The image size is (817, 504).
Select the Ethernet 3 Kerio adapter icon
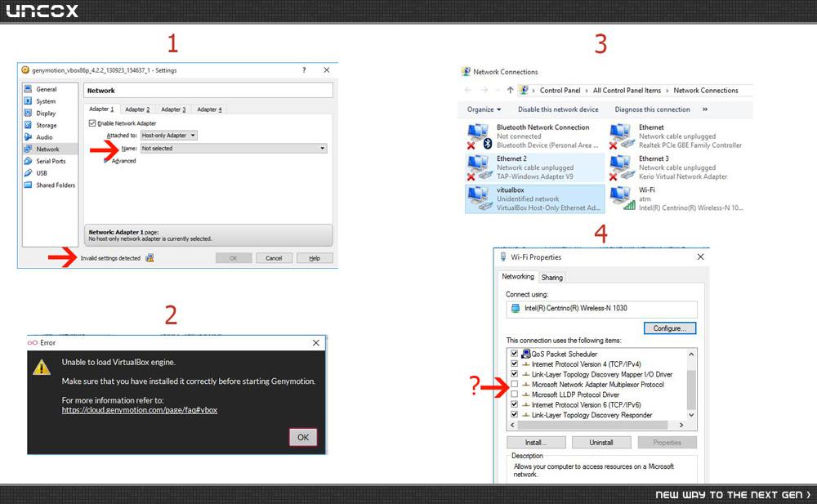622,167
